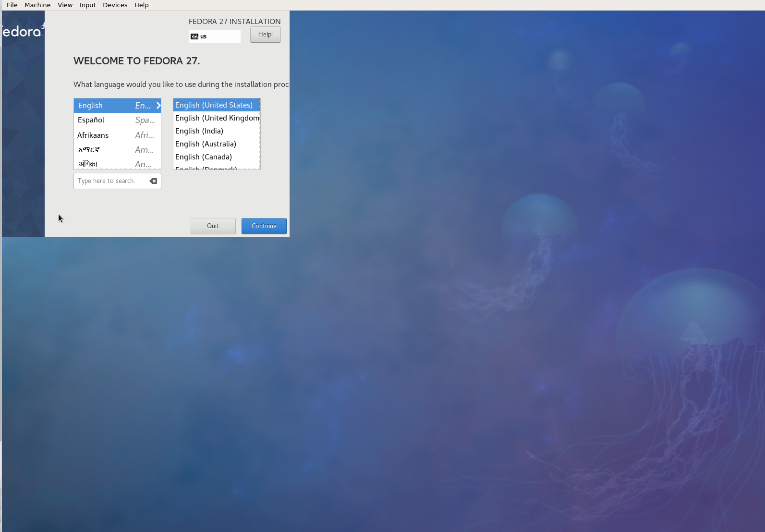Click the arrow chevron on English row
The image size is (765, 532).
(158, 106)
